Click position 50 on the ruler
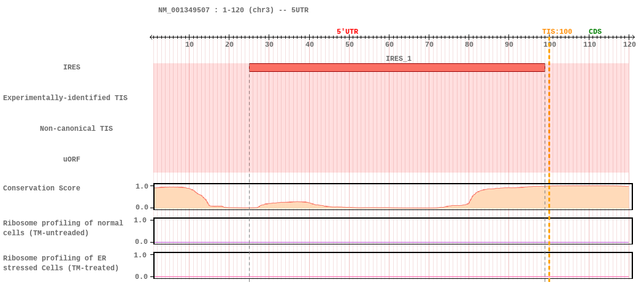Image resolution: width=644 pixels, height=285 pixels. point(349,44)
